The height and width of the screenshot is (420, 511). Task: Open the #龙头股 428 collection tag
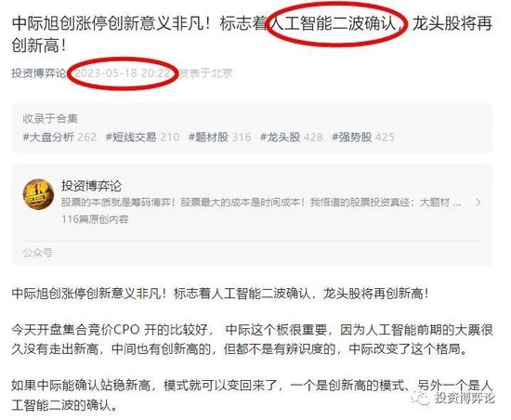click(292, 138)
